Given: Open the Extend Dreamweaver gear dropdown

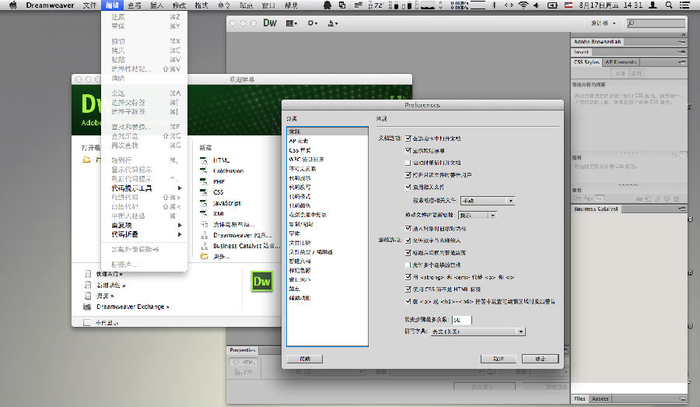Looking at the screenshot, I should [x=312, y=23].
